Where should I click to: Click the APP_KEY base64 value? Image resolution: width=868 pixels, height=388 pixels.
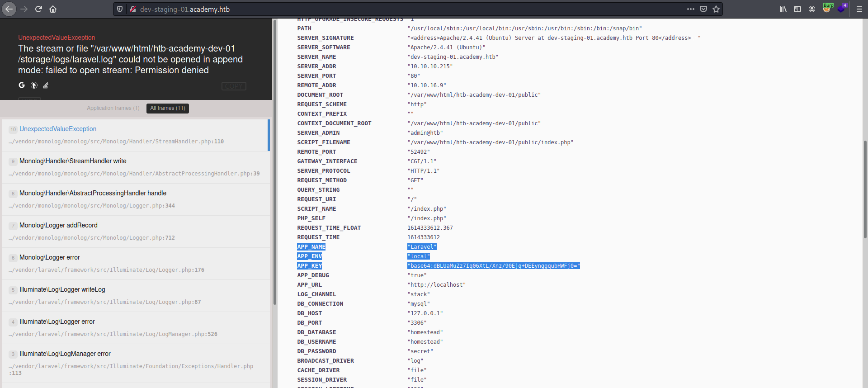[494, 266]
